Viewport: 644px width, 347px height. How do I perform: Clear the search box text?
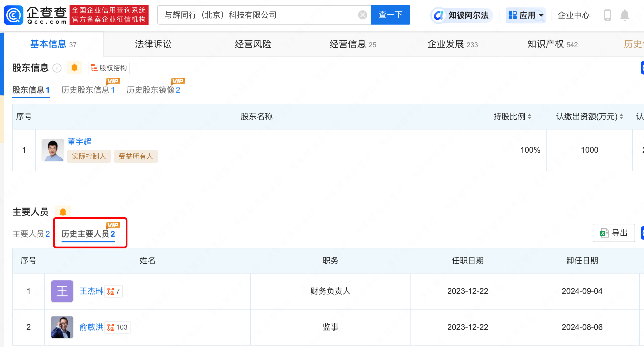pyautogui.click(x=362, y=15)
